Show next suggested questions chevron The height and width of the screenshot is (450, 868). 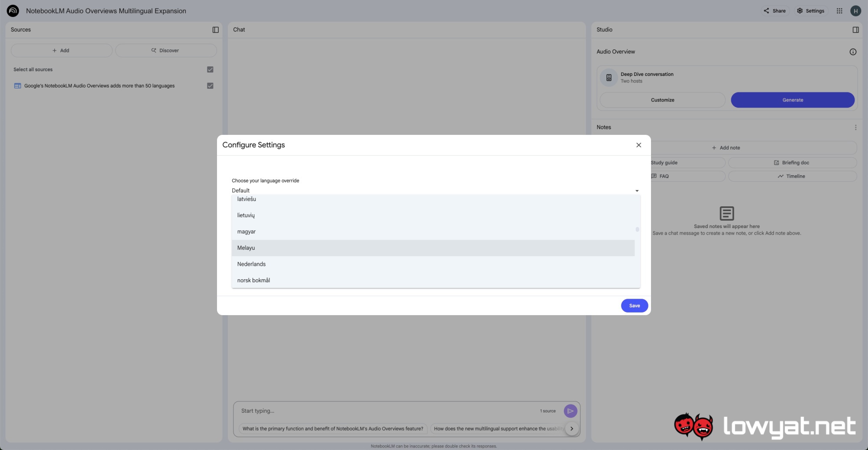[572, 429]
